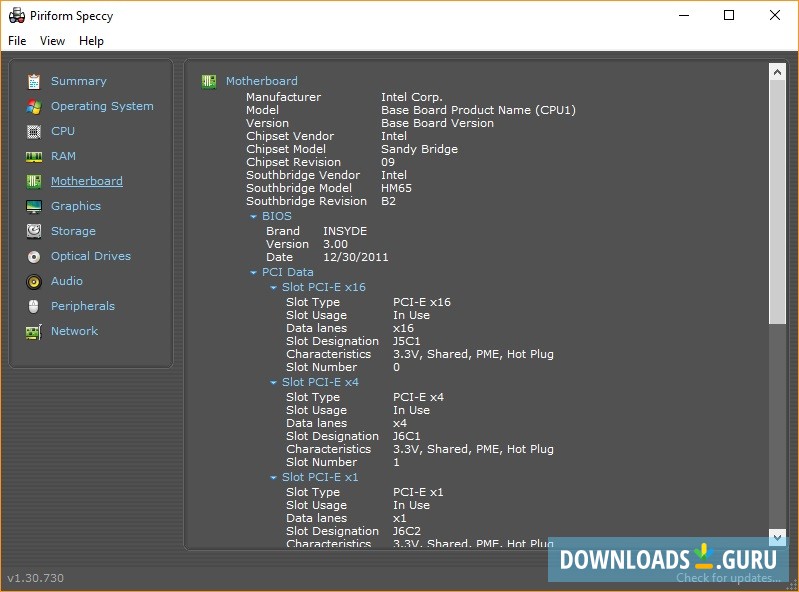Viewport: 799px width, 592px height.
Task: Collapse the Slot PCI-E x1 node
Action: click(273, 477)
